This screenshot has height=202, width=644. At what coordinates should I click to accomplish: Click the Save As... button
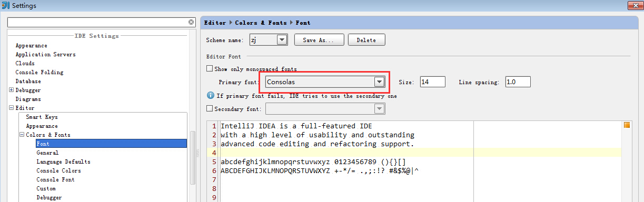click(319, 40)
